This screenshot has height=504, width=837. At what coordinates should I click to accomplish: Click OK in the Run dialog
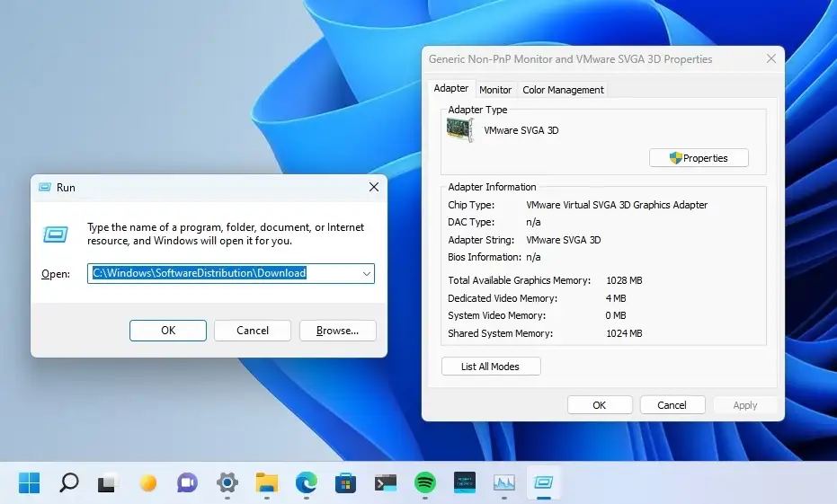(168, 331)
